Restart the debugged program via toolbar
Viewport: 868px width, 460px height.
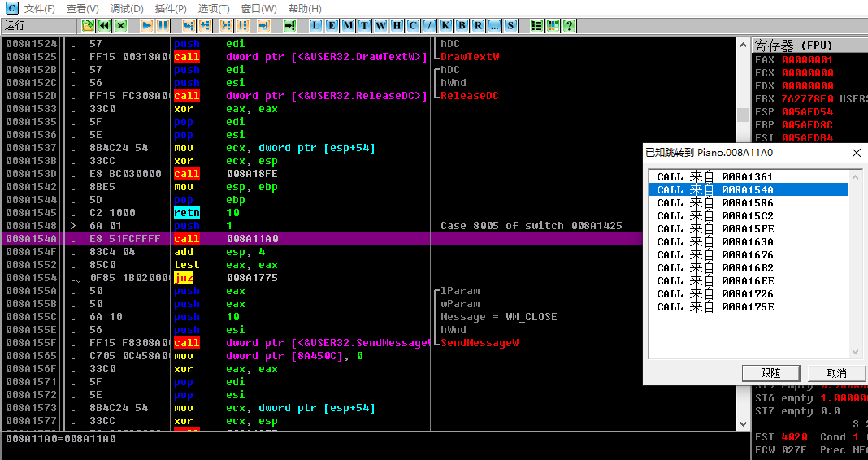103,25
